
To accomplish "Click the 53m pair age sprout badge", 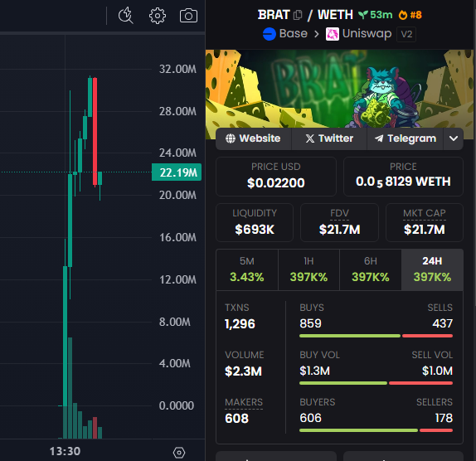I will point(375,15).
